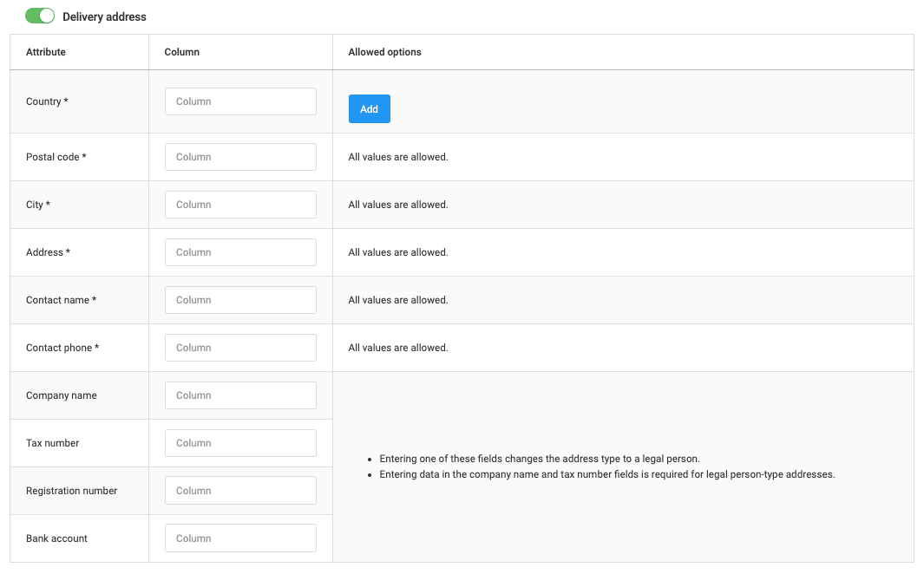Image resolution: width=924 pixels, height=574 pixels.
Task: Click the Column input for Company name
Action: coord(240,395)
